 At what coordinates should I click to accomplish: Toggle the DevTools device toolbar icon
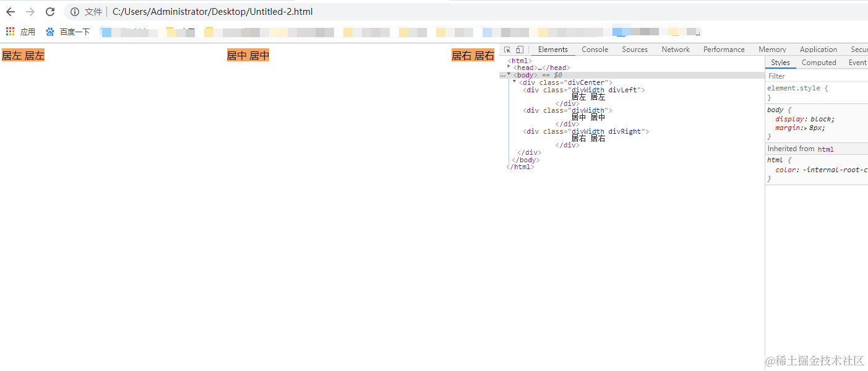tap(520, 50)
